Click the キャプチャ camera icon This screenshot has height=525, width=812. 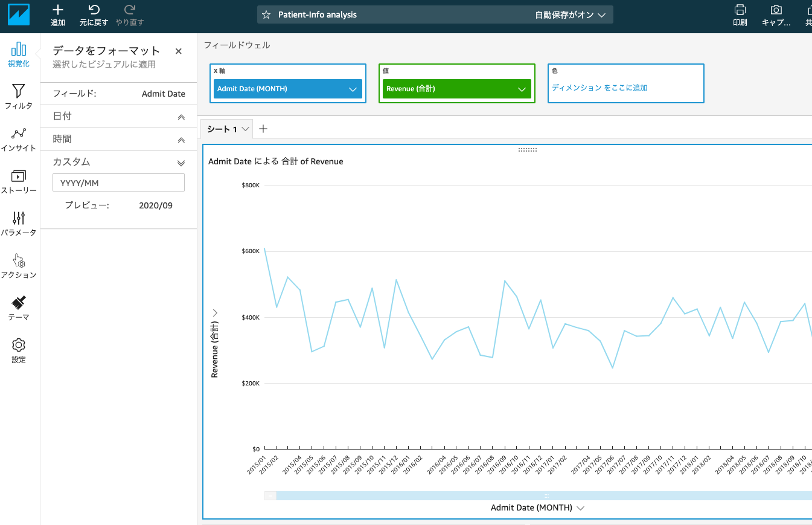[x=776, y=10]
